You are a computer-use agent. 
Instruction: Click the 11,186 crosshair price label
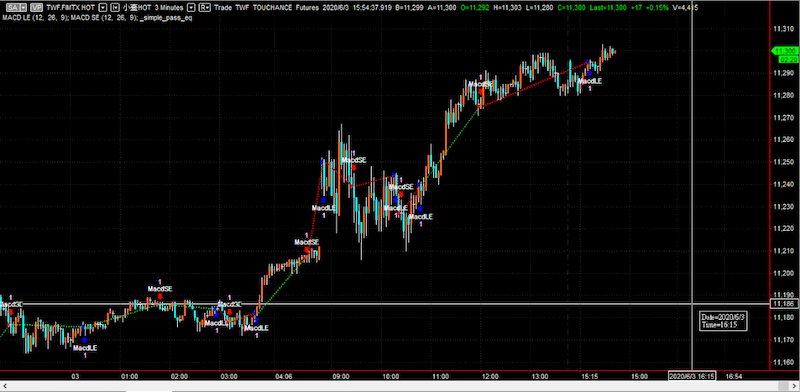pos(784,304)
